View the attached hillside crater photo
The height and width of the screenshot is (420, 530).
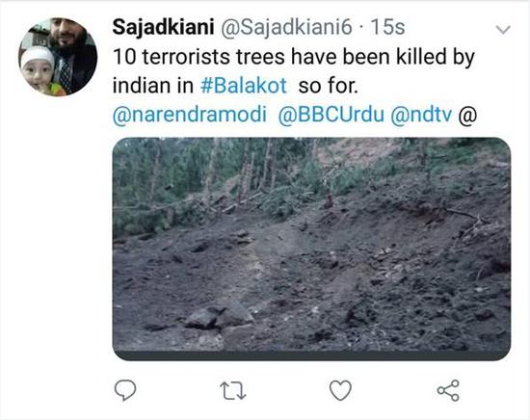pos(311,249)
